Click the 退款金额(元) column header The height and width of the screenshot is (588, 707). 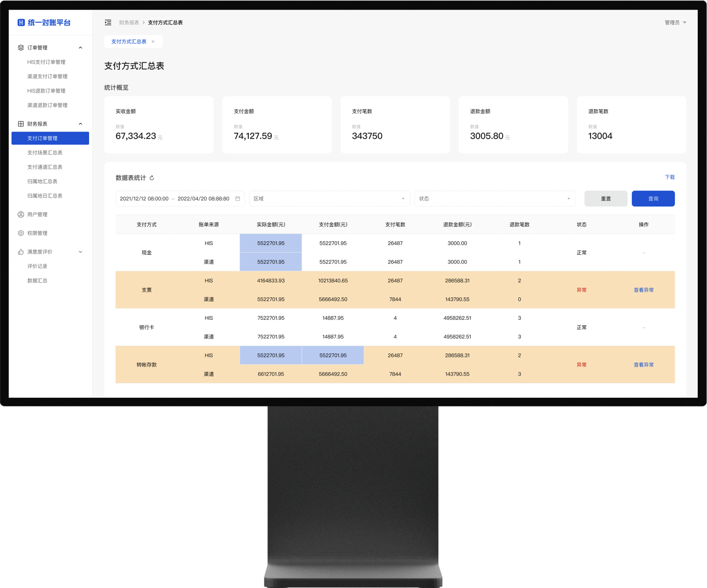coord(457,224)
